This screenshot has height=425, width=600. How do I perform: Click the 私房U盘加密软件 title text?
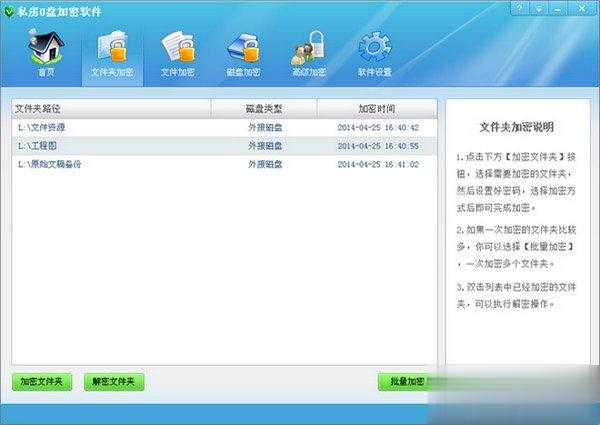[x=59, y=11]
